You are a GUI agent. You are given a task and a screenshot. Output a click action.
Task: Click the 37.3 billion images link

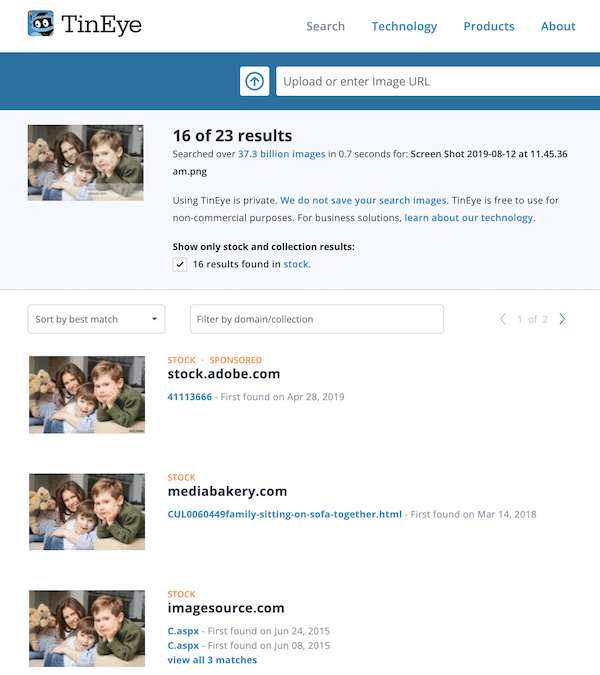(281, 154)
